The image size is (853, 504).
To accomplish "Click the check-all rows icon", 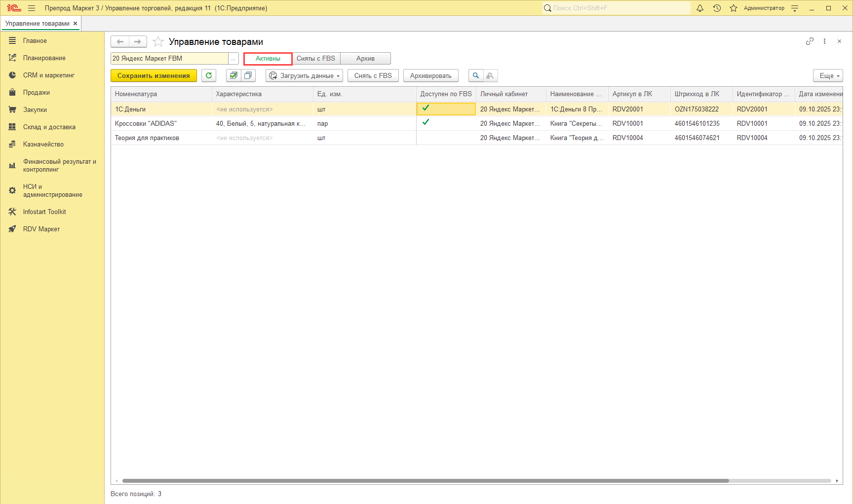I will pyautogui.click(x=233, y=75).
